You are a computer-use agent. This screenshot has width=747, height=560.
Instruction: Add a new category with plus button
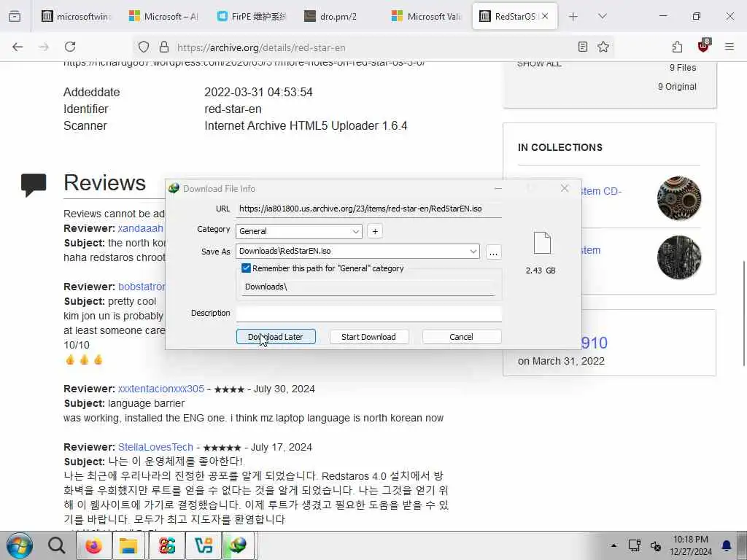(x=375, y=231)
